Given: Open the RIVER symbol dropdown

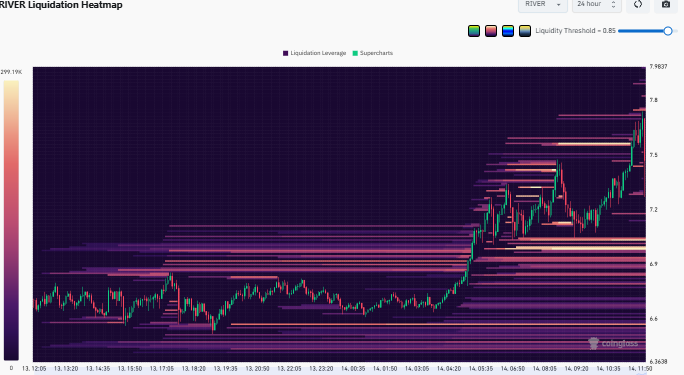Looking at the screenshot, I should pos(543,4).
